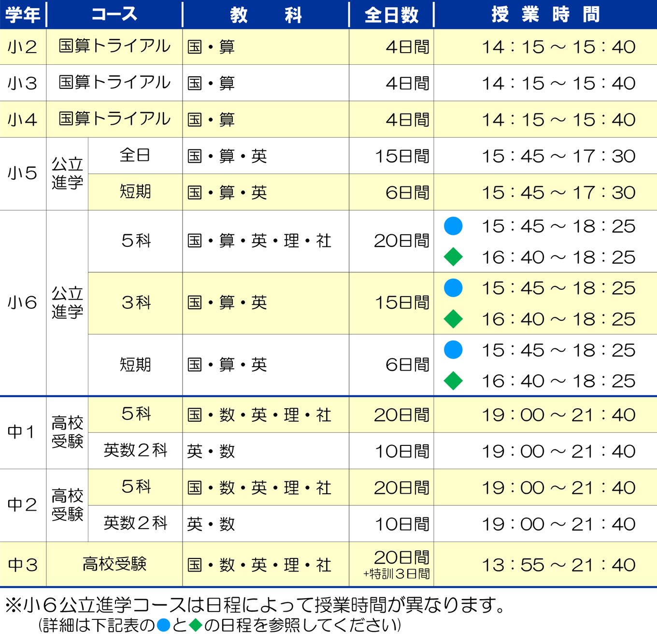Image resolution: width=657 pixels, height=644 pixels.
Task: Select the 小4 grade cell
Action: point(23,119)
